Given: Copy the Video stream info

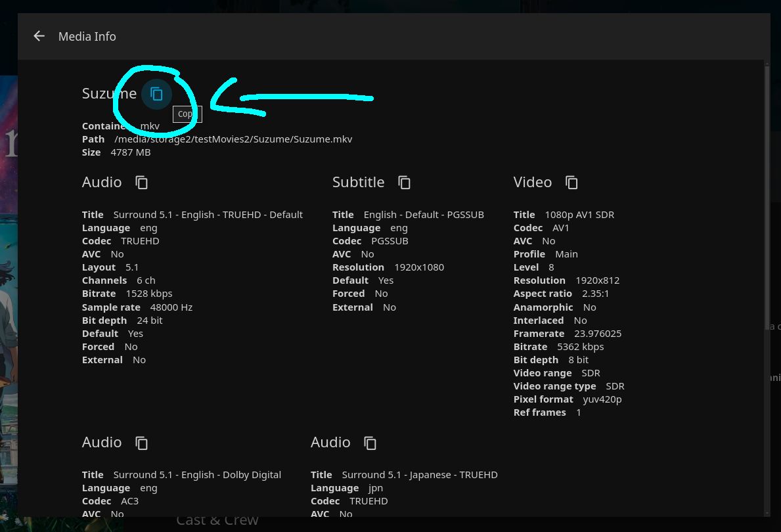Looking at the screenshot, I should 572,183.
